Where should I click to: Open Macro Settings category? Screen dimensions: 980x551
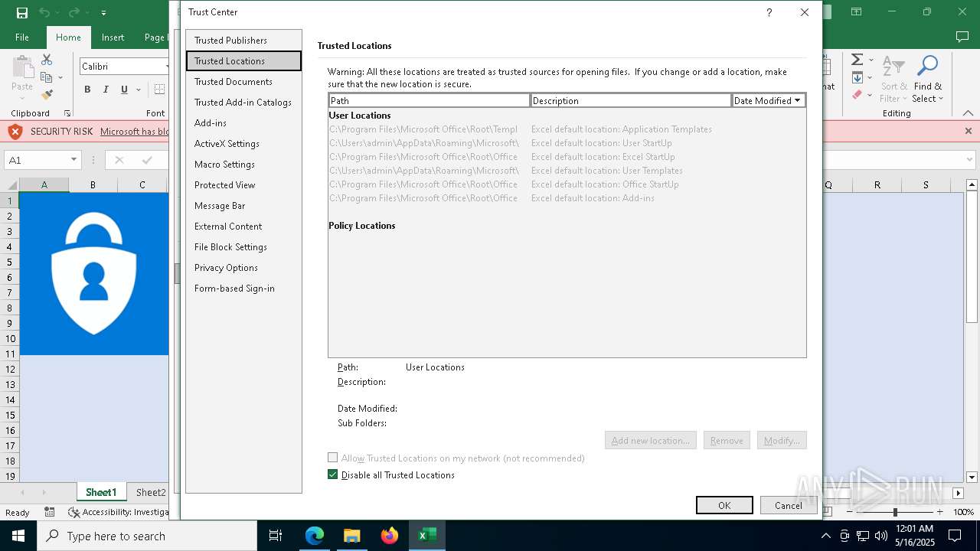click(x=243, y=165)
